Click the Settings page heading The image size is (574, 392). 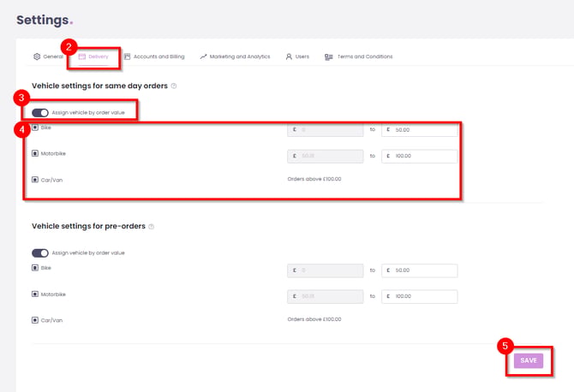(x=45, y=20)
